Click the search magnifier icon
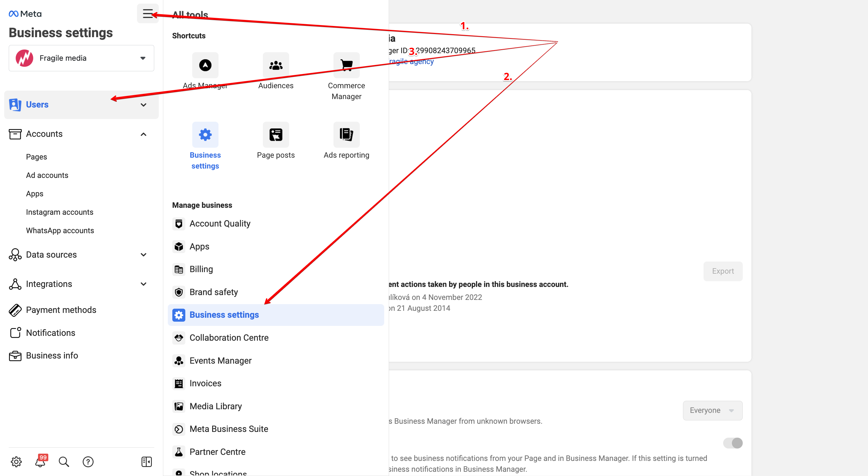Image resolution: width=868 pixels, height=476 pixels. coord(64,462)
